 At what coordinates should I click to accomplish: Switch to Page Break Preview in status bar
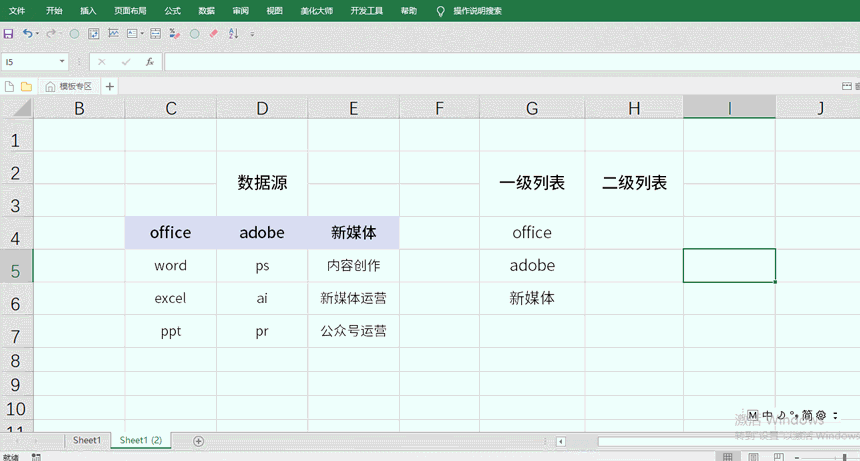tap(779, 457)
